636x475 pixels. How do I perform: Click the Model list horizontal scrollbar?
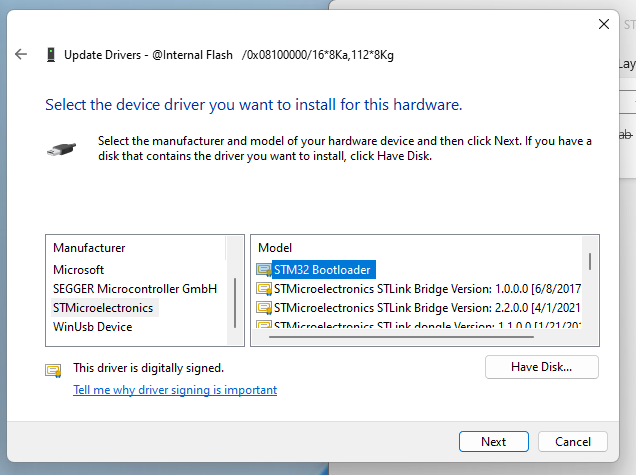click(x=401, y=337)
